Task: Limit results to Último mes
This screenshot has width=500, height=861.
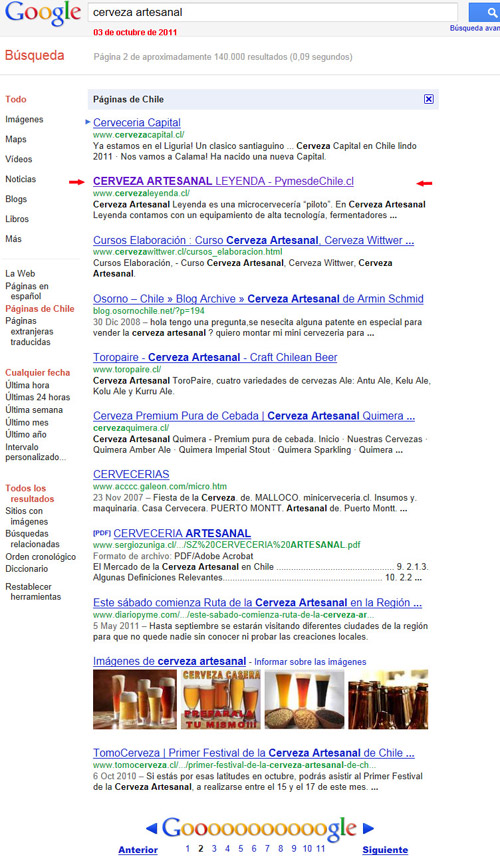Action: 27,422
